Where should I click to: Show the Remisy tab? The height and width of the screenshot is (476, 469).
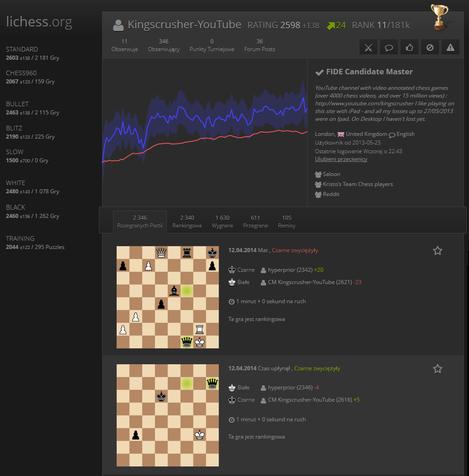point(287,222)
